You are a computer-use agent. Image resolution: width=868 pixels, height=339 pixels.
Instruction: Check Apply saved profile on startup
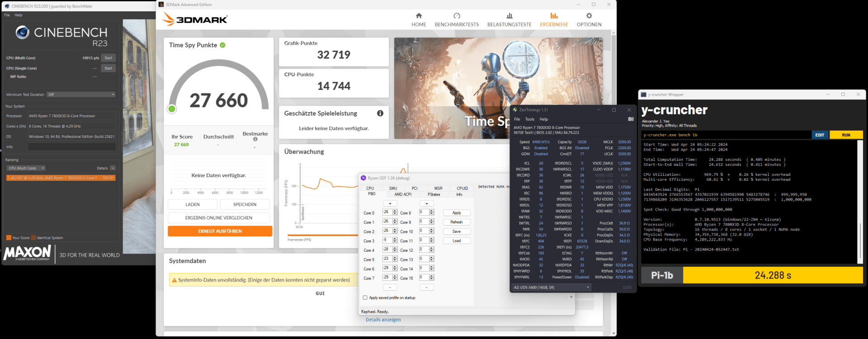[365, 298]
